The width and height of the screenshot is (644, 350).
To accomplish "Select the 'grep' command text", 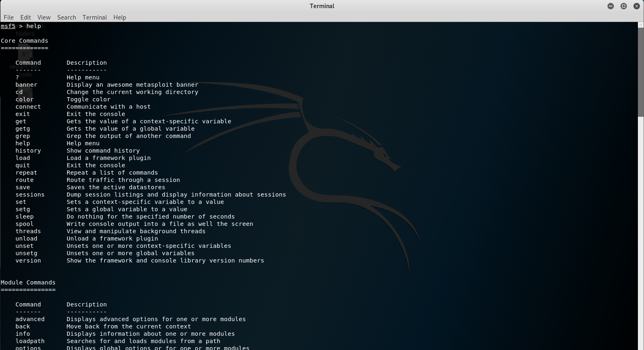I will click(x=23, y=136).
